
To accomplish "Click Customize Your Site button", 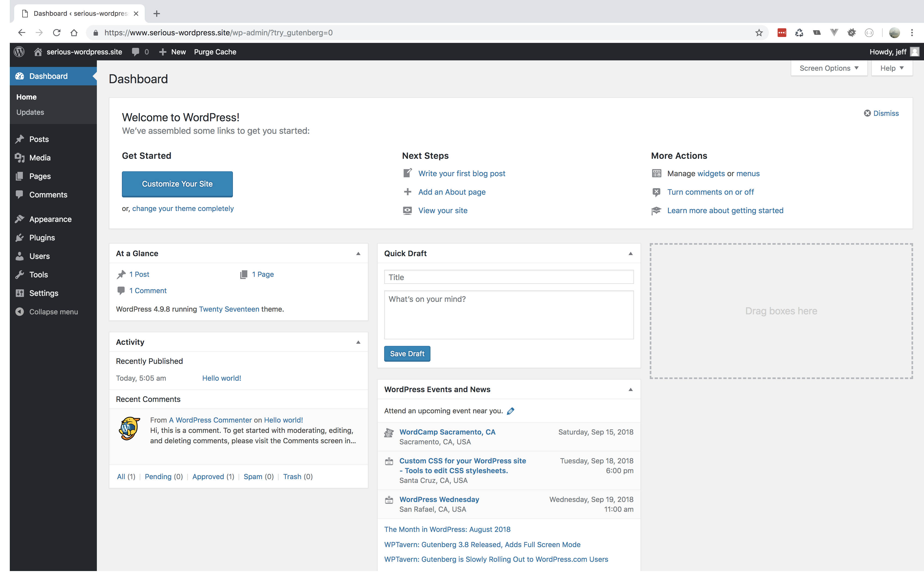I will coord(177,183).
